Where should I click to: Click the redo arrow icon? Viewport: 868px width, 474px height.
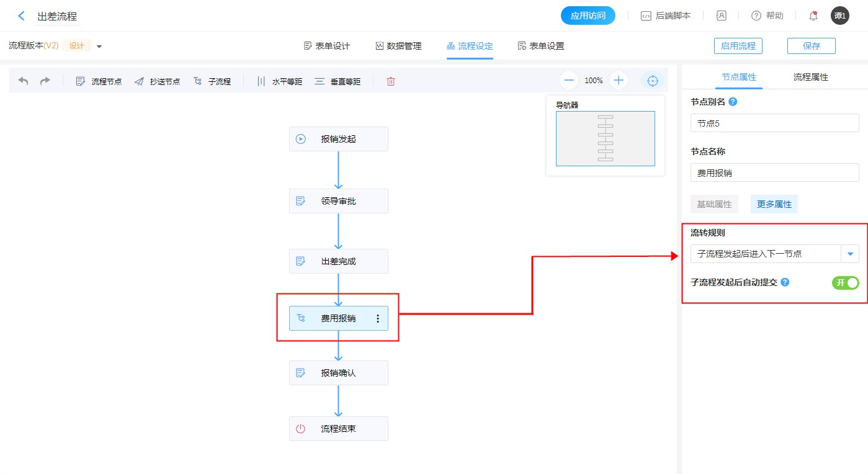pyautogui.click(x=45, y=81)
